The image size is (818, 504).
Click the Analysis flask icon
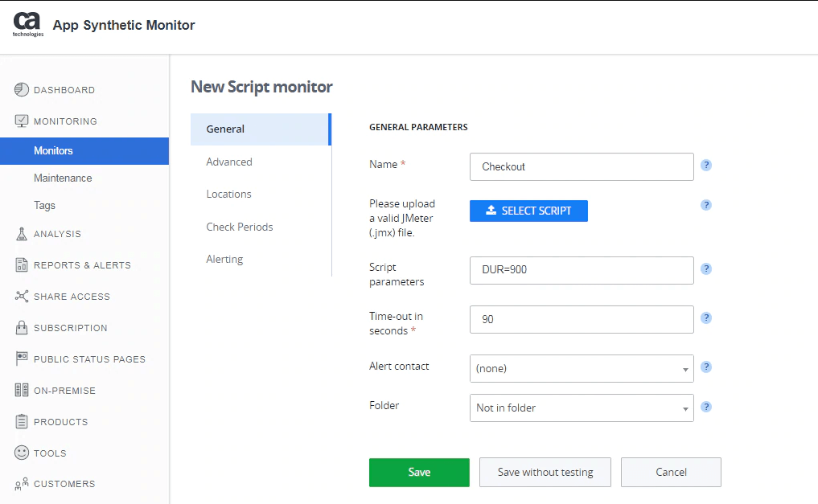click(22, 234)
